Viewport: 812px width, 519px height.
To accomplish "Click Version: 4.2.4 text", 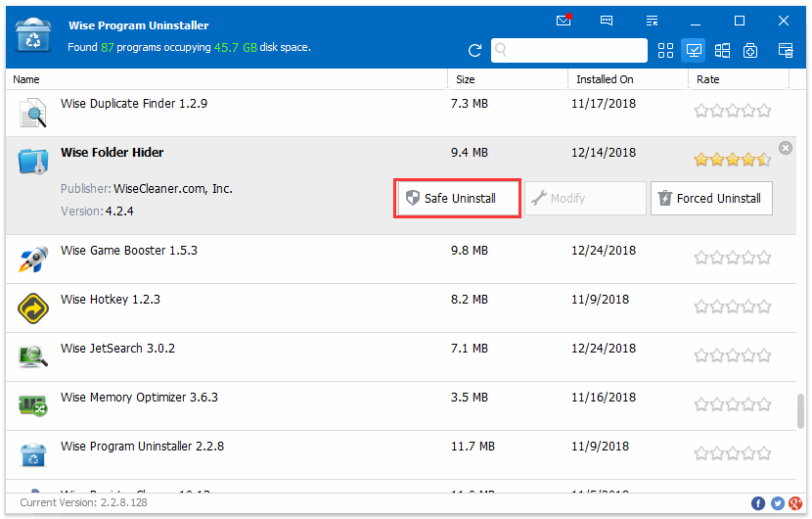I will coord(97,212).
